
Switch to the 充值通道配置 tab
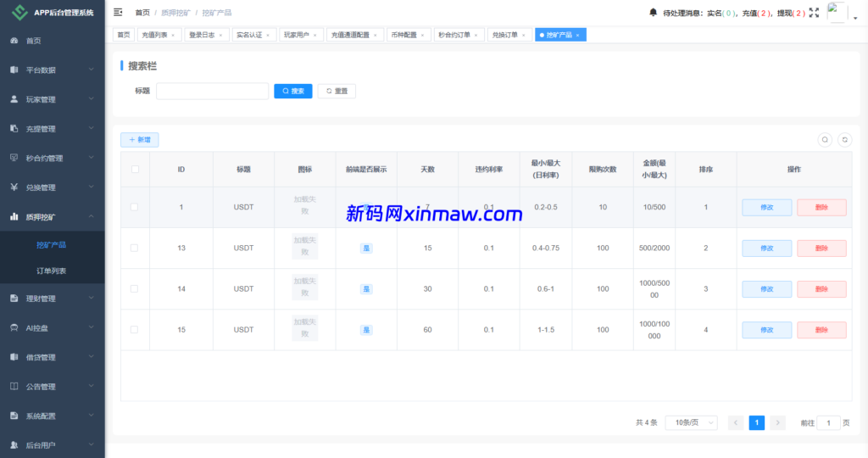(353, 35)
